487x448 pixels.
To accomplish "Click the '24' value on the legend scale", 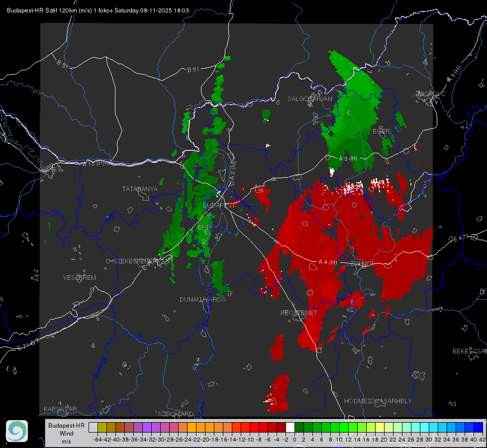I will pyautogui.click(x=401, y=440).
